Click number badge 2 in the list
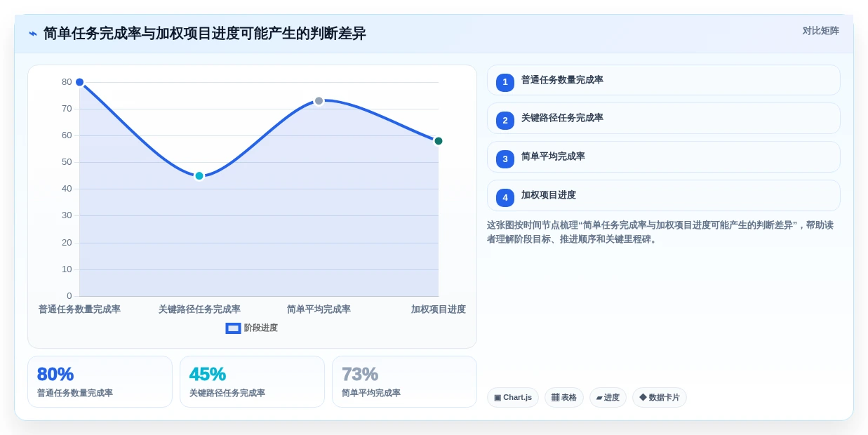Image resolution: width=868 pixels, height=435 pixels. pos(505,121)
